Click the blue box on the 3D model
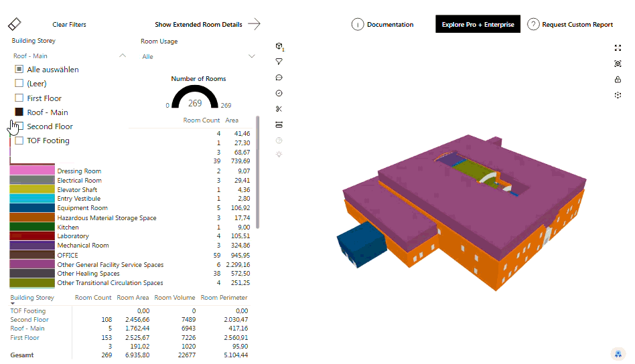Viewport: 635px width, 364px height. click(x=362, y=244)
